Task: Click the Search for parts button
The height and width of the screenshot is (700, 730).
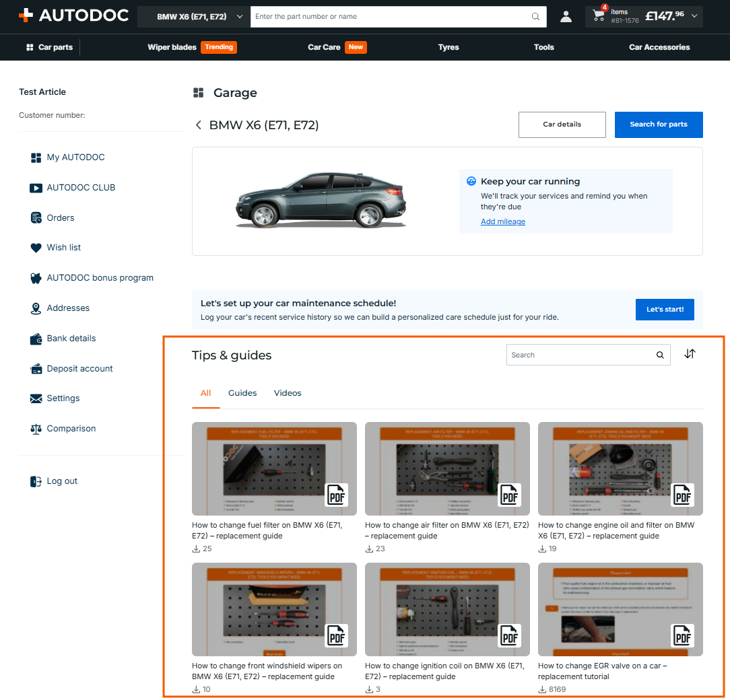Action: coord(659,125)
